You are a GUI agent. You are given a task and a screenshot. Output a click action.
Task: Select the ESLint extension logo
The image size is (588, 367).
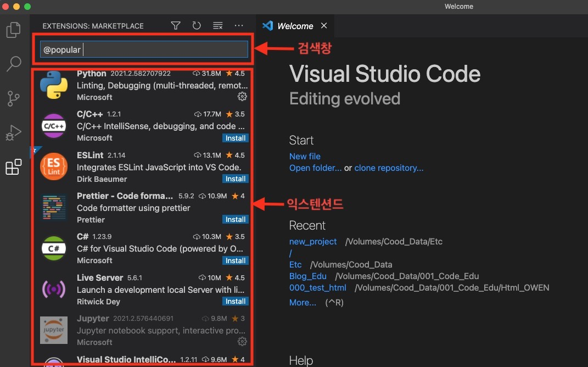pyautogui.click(x=54, y=166)
